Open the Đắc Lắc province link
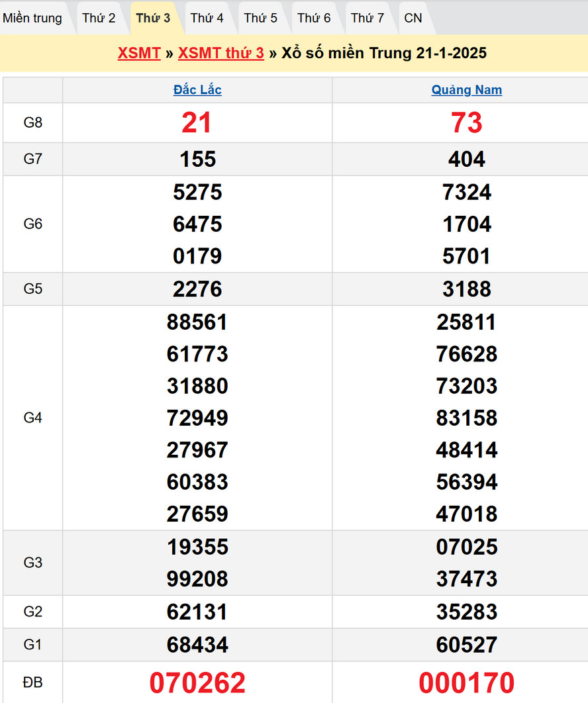The width and height of the screenshot is (588, 703). (x=197, y=90)
